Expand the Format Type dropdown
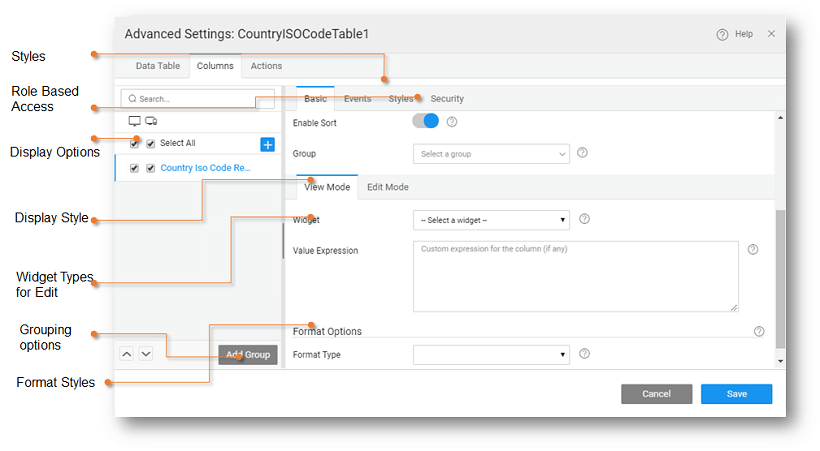This screenshot has height=451, width=820. tap(491, 354)
